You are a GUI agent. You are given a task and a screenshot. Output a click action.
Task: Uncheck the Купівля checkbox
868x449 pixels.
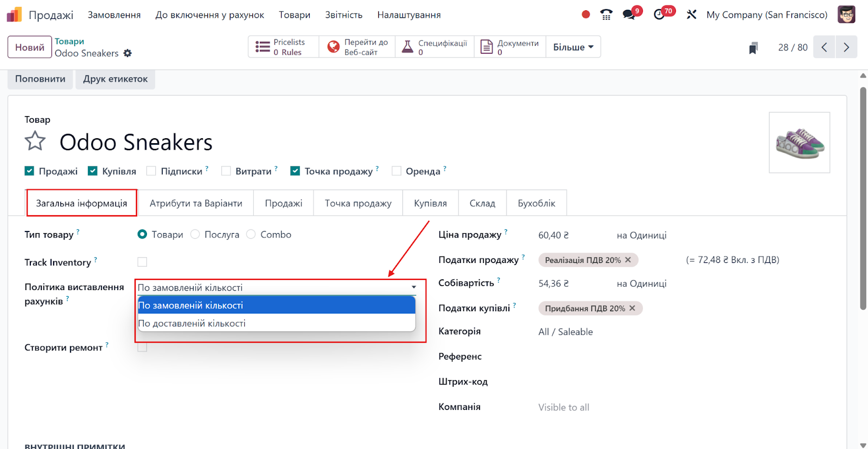pyautogui.click(x=93, y=171)
